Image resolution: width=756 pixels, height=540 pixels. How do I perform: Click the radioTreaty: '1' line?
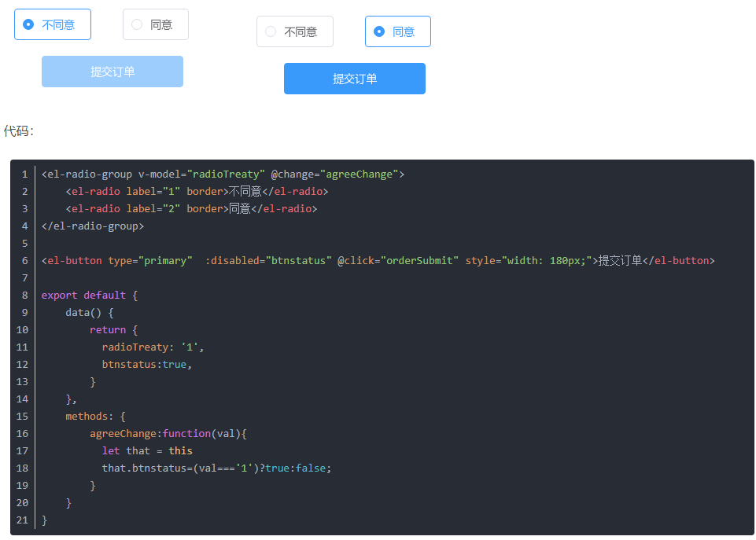(x=153, y=347)
